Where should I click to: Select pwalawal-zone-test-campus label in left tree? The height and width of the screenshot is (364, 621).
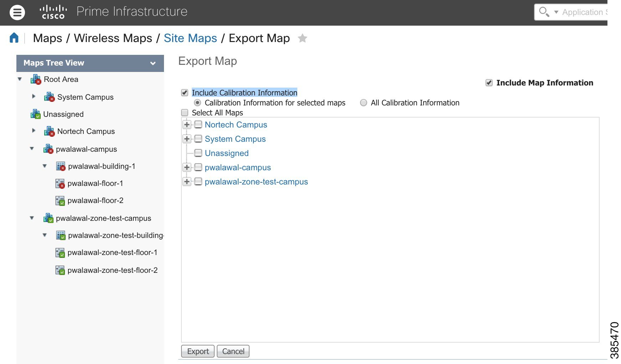click(x=103, y=218)
